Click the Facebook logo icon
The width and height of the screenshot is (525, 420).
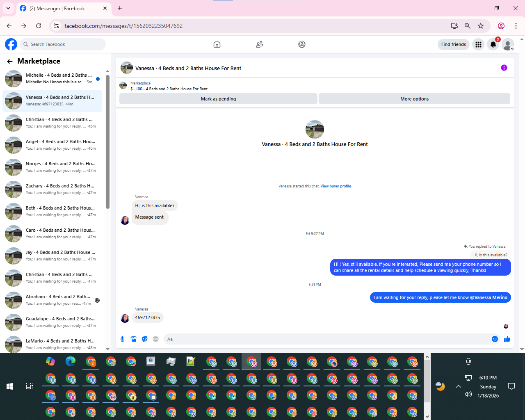click(11, 44)
